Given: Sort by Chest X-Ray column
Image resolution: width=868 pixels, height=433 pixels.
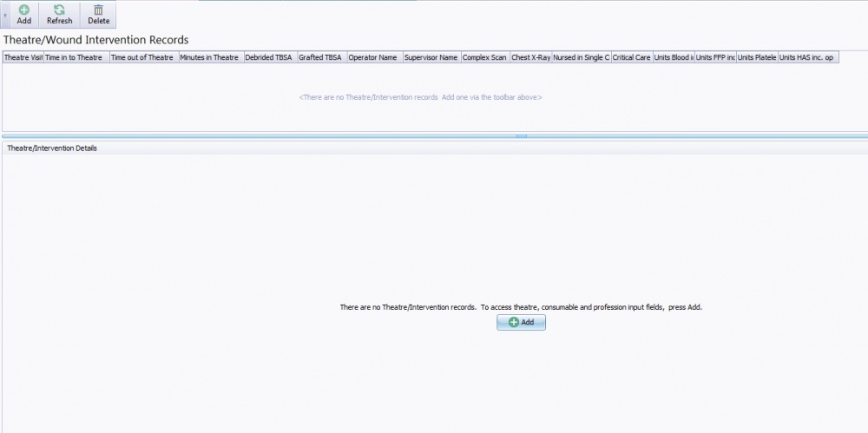Looking at the screenshot, I should coord(530,57).
